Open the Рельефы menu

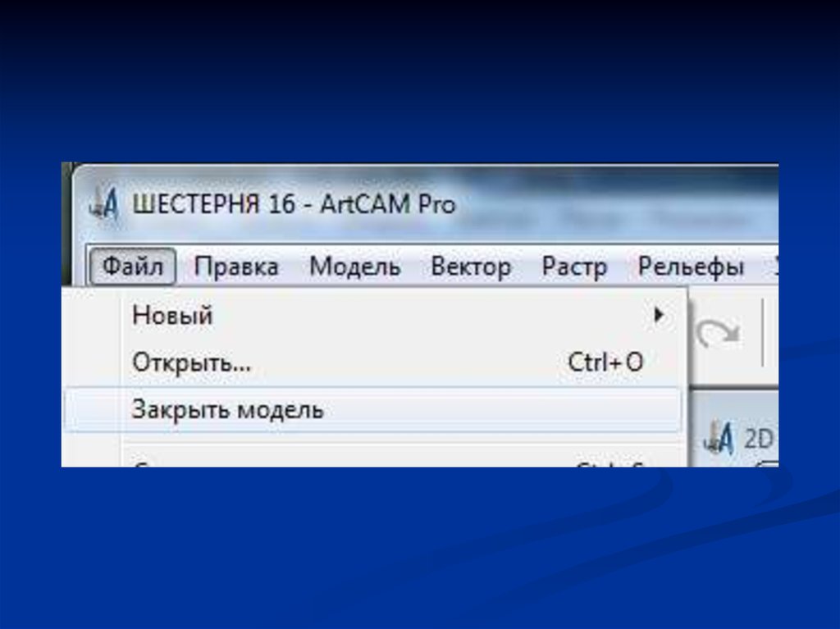(691, 267)
